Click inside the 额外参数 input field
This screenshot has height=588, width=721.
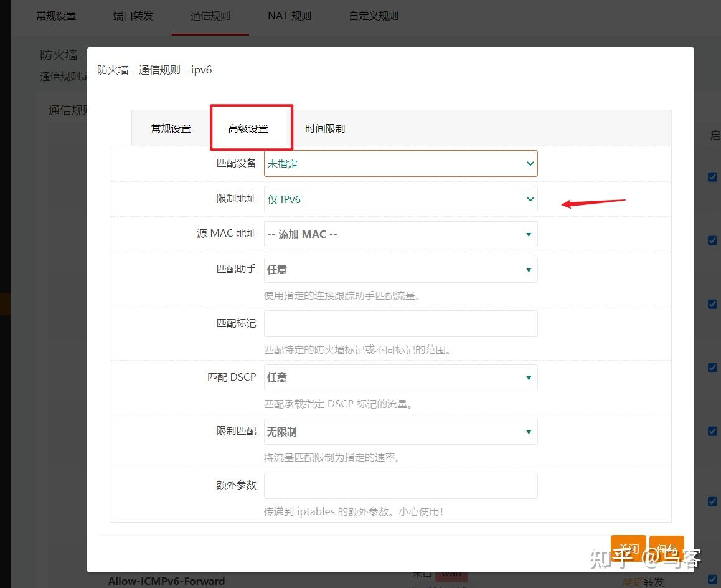point(400,485)
